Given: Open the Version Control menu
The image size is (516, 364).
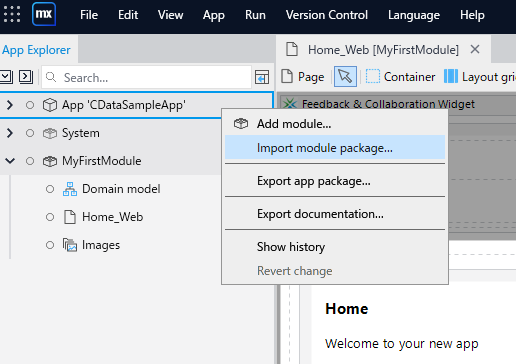Looking at the screenshot, I should click(x=327, y=15).
